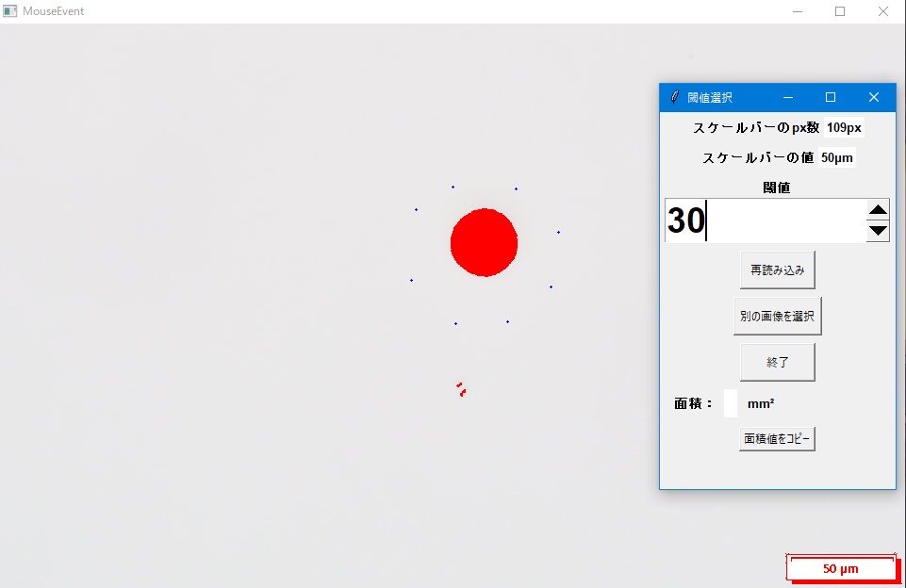Click the Python feather icon on 閾値選択 title bar
Screen dimensions: 906x588
coord(673,97)
